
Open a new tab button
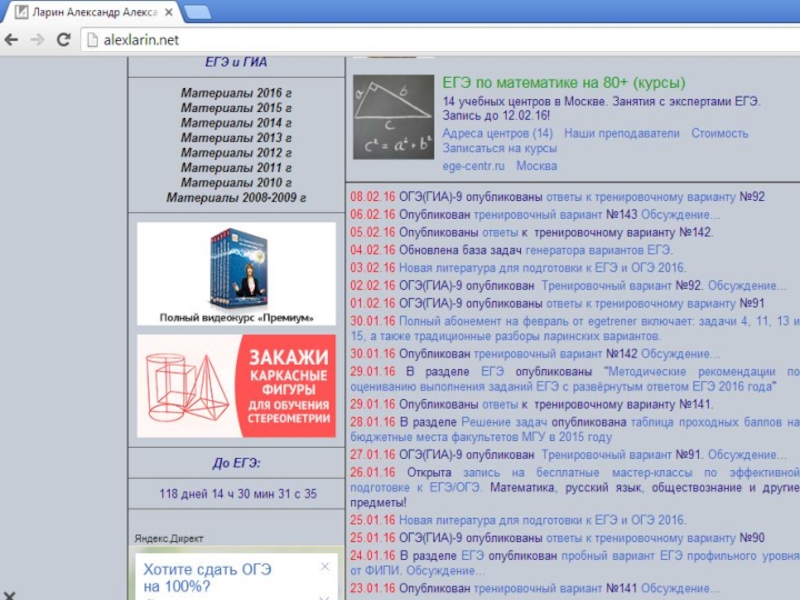pos(198,13)
